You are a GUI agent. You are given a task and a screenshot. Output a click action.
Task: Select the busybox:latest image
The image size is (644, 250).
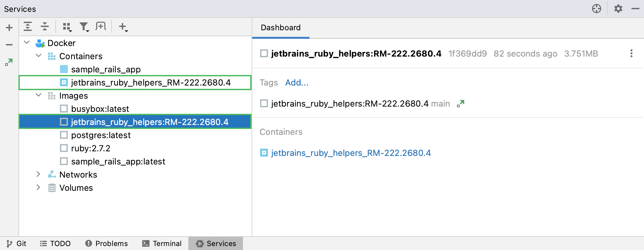(x=100, y=109)
